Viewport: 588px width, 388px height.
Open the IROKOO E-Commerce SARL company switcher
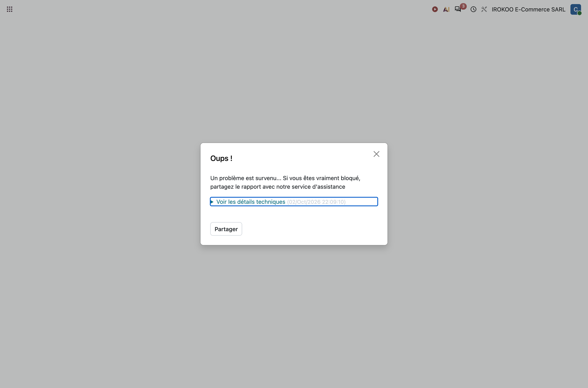[529, 9]
